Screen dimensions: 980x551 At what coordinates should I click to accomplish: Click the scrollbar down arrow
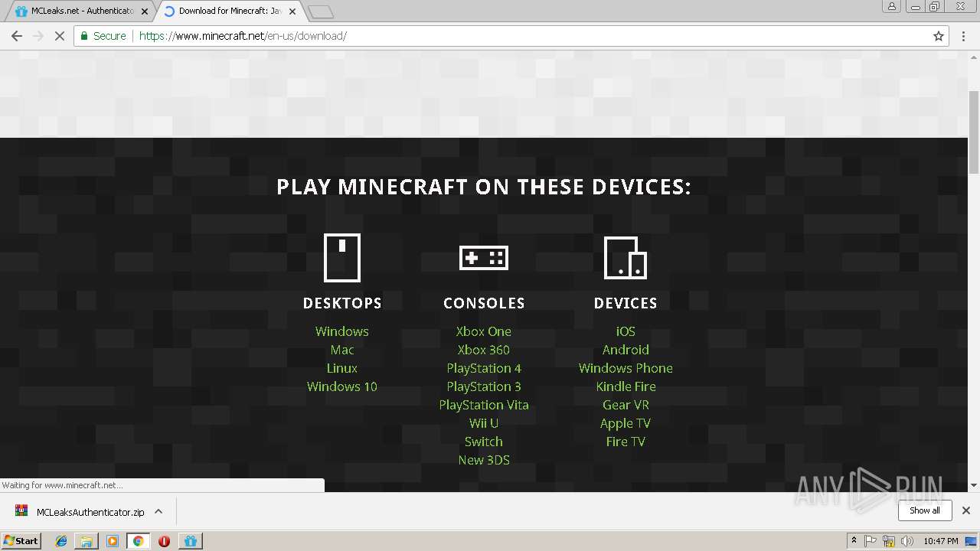[974, 485]
